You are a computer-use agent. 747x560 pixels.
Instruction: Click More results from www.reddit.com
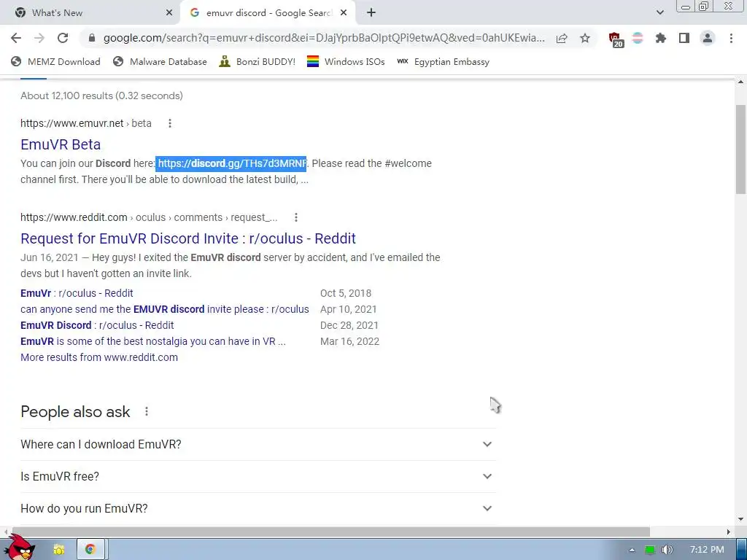pyautogui.click(x=99, y=357)
